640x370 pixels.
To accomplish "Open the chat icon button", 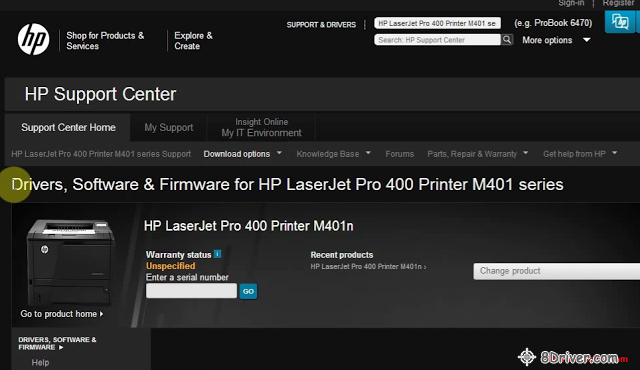I will (620, 22).
